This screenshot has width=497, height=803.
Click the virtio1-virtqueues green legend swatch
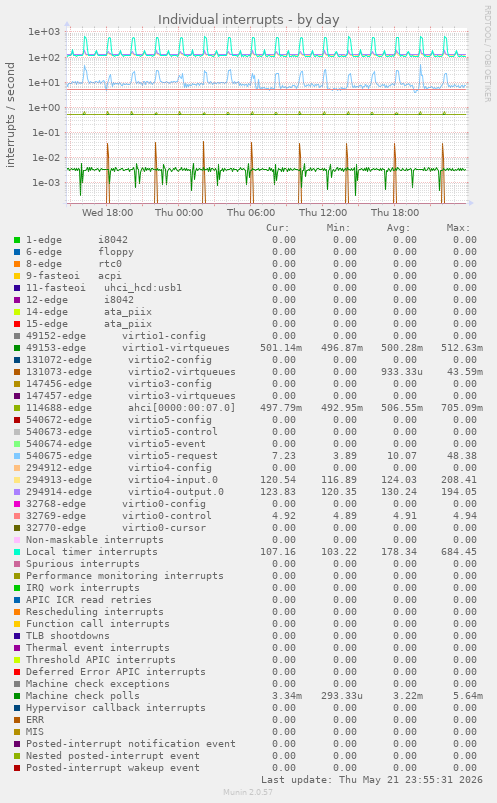click(x=17, y=348)
